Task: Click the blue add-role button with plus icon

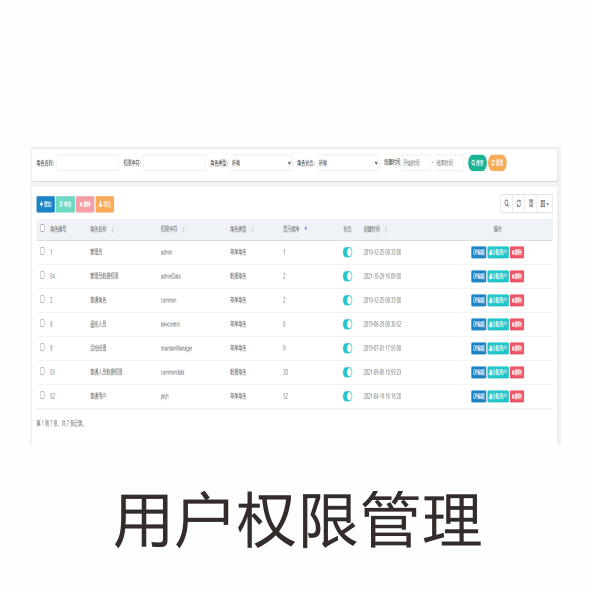Action: point(46,204)
